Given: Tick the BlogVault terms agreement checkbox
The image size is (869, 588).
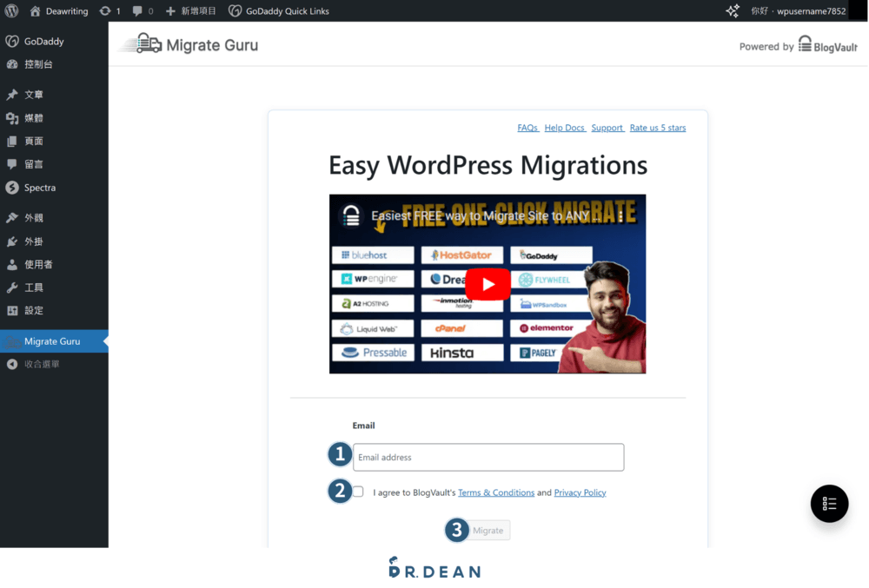Looking at the screenshot, I should coord(358,492).
